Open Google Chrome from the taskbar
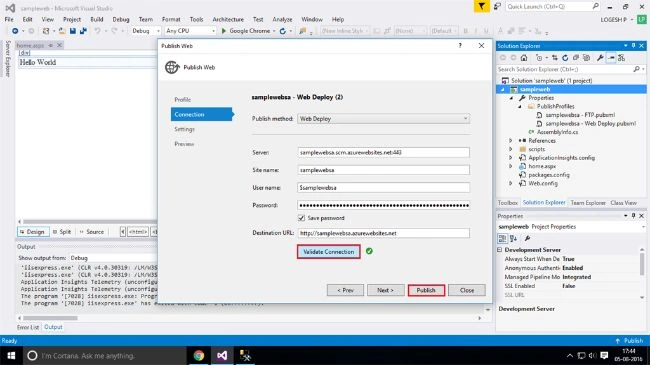The image size is (650, 365). click(x=199, y=355)
